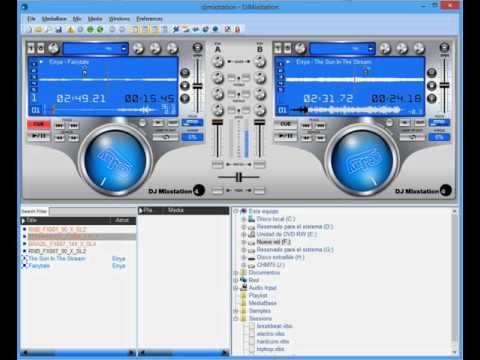Expand the 'Samples' tree node

236,311
